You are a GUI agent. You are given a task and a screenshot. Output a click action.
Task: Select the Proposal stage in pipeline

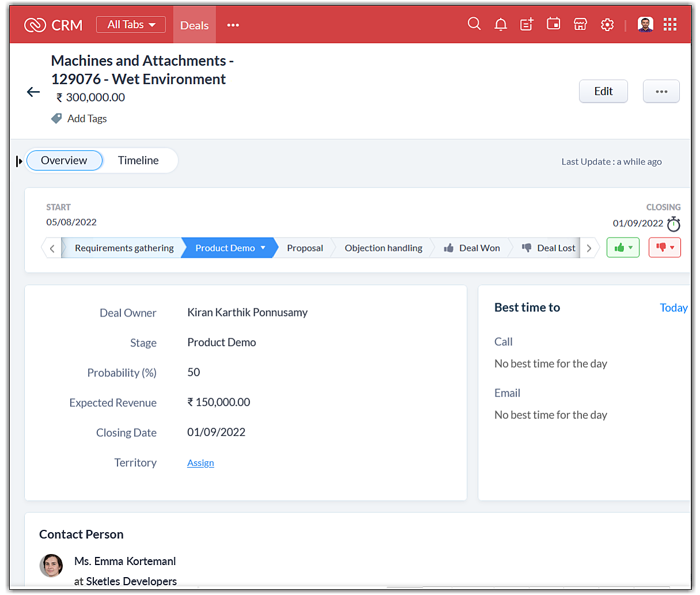(x=305, y=248)
